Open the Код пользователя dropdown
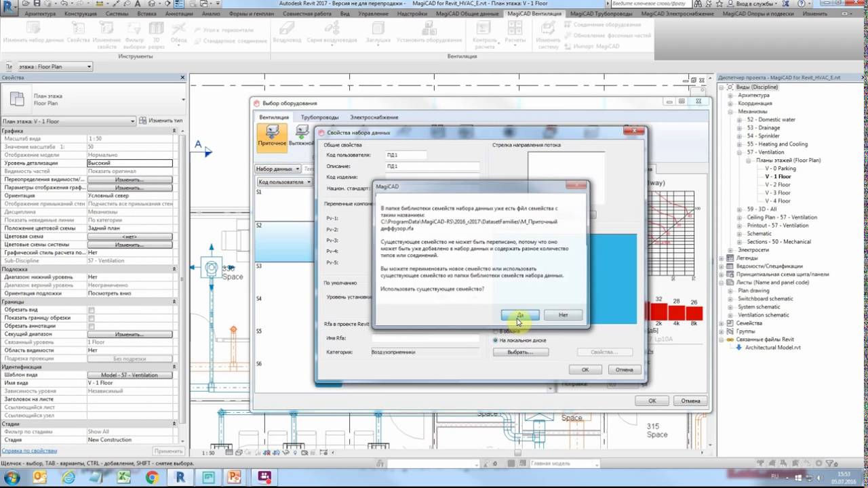The width and height of the screenshot is (868, 488). coord(284,182)
